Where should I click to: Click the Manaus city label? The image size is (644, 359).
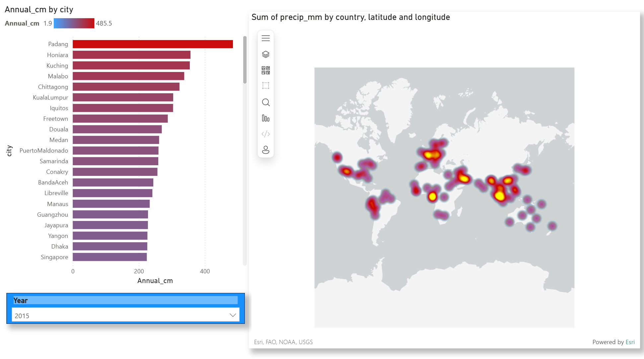tap(58, 204)
